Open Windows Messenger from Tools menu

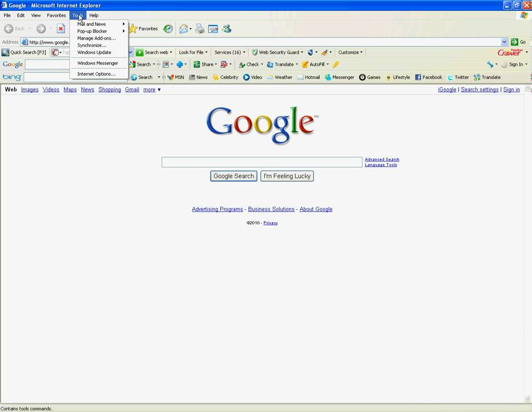(99, 63)
